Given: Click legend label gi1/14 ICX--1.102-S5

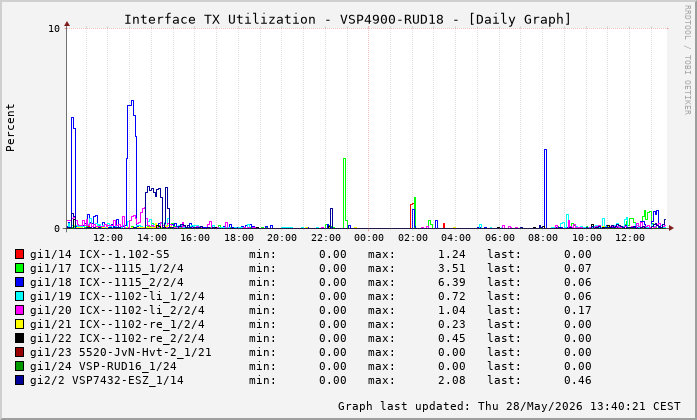Looking at the screenshot, I should (x=100, y=254).
